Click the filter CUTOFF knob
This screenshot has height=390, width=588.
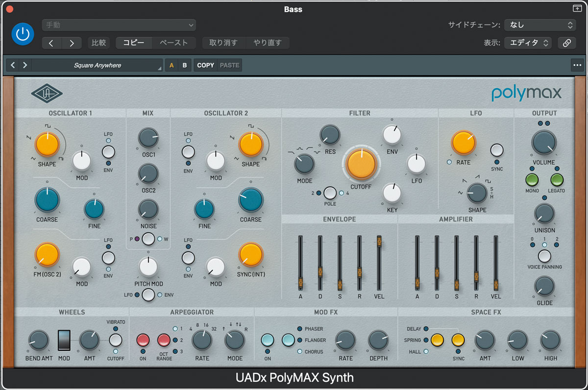coord(361,164)
